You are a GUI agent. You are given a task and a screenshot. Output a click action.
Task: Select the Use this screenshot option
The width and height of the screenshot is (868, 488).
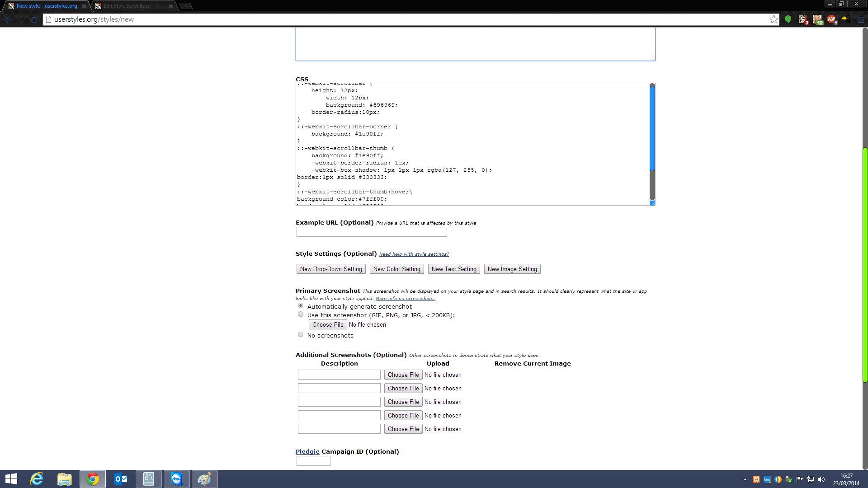coord(301,314)
